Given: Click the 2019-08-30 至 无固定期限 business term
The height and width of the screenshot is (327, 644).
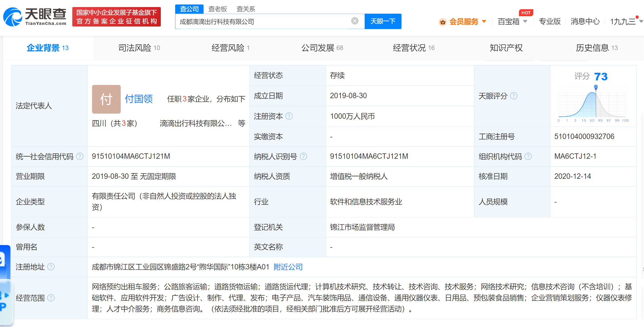Looking at the screenshot, I should coord(134,176).
